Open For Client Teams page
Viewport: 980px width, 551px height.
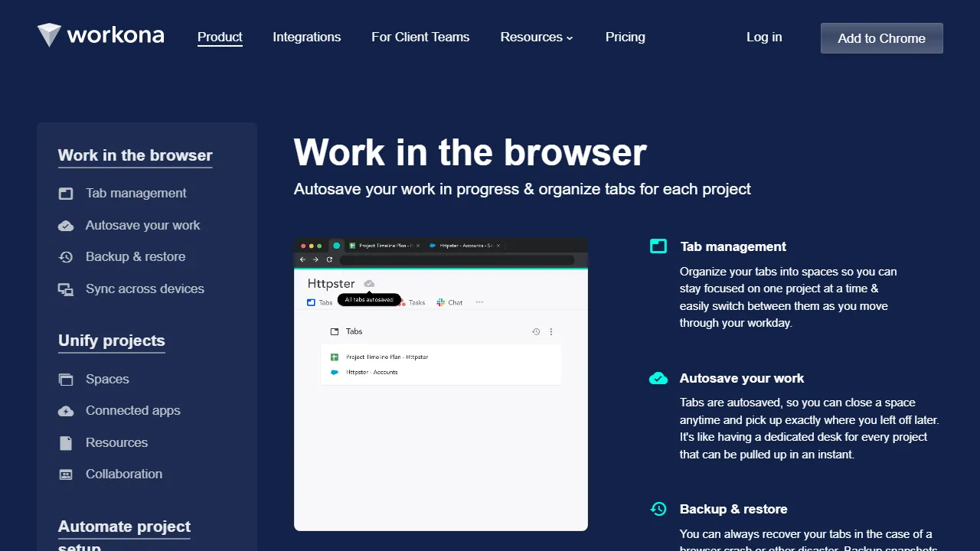420,37
